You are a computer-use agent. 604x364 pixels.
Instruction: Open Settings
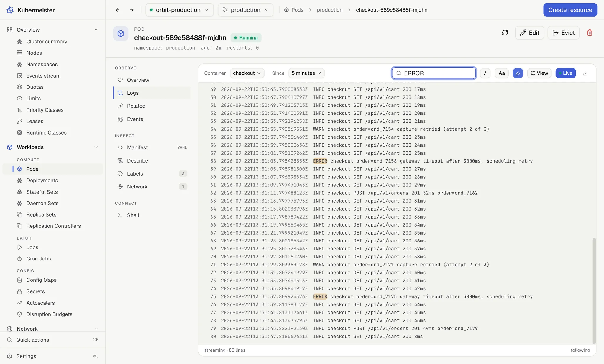point(52,356)
